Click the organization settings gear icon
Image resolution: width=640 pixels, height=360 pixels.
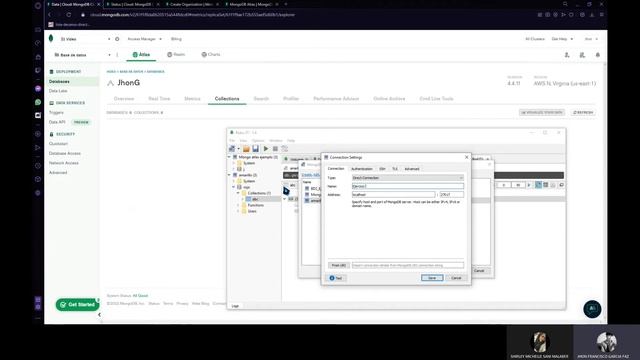[x=117, y=39]
